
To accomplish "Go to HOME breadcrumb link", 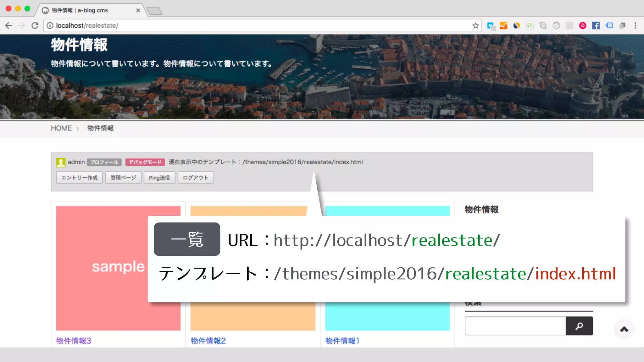I will coord(61,128).
